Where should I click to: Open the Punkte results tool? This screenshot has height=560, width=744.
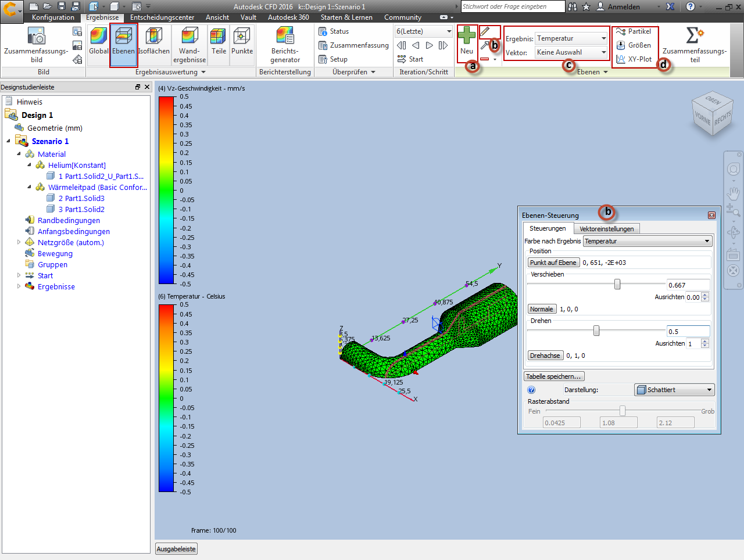tap(242, 41)
